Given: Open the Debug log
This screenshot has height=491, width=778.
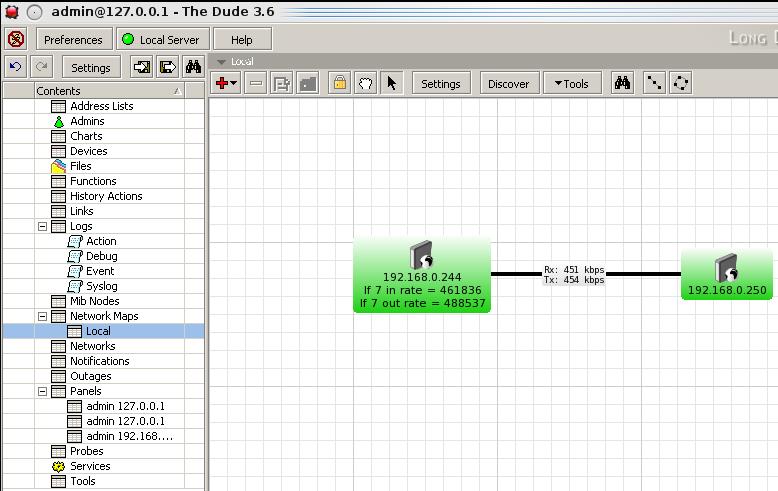Looking at the screenshot, I should [102, 256].
